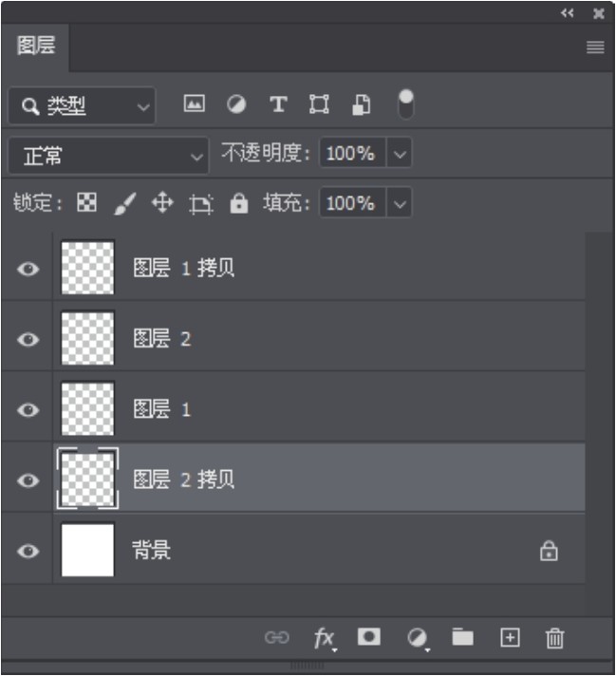
Task: Click the white 背景 thumbnail
Action: 87,550
